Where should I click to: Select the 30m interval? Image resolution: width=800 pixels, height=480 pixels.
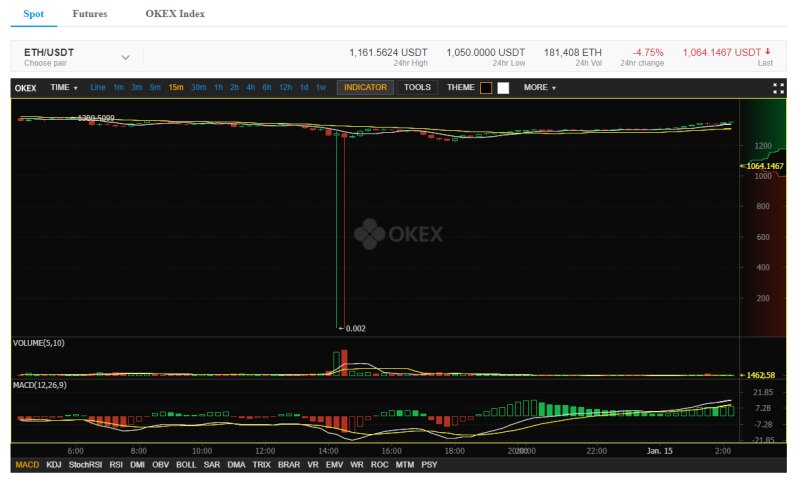coord(198,88)
